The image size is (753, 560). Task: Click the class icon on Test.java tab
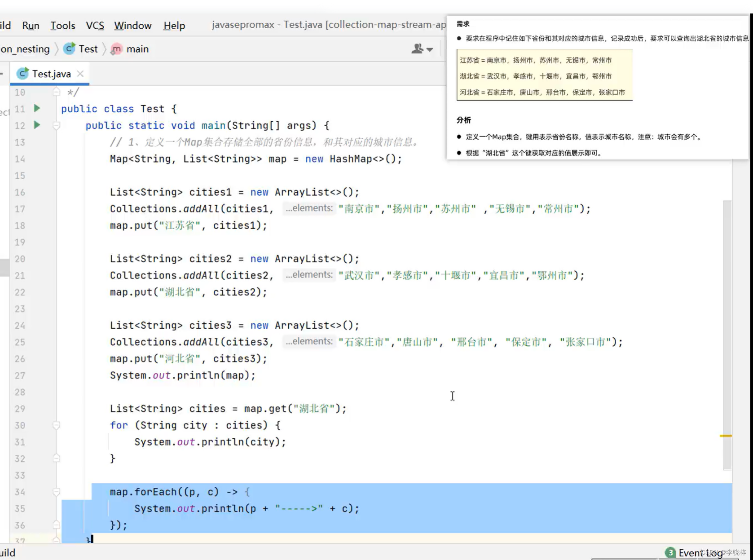coord(22,73)
